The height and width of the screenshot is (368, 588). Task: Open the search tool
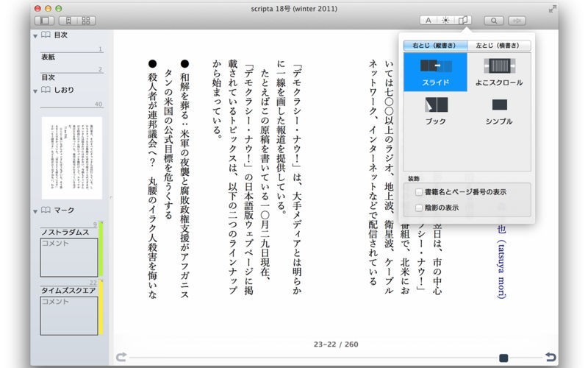coord(494,21)
